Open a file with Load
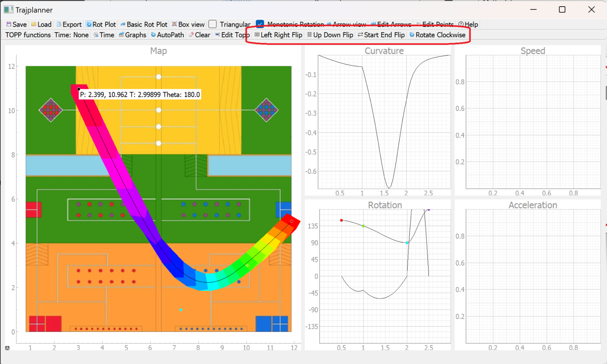 coord(41,24)
